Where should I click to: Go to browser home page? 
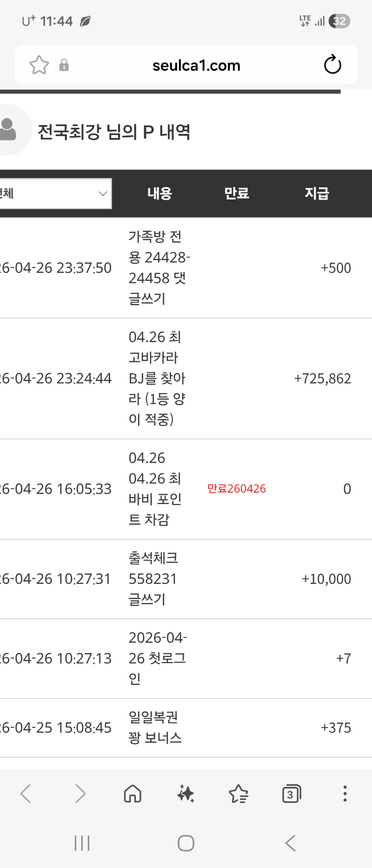(x=133, y=794)
